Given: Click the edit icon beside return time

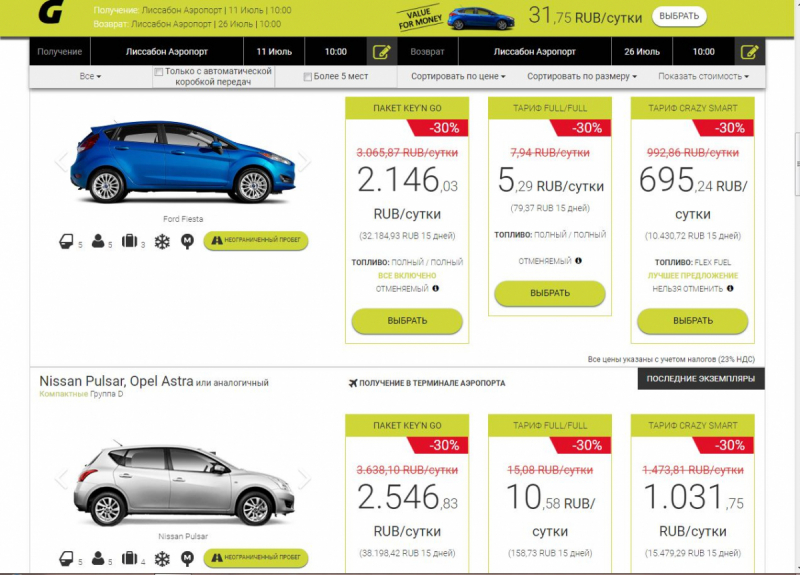Looking at the screenshot, I should 750,52.
